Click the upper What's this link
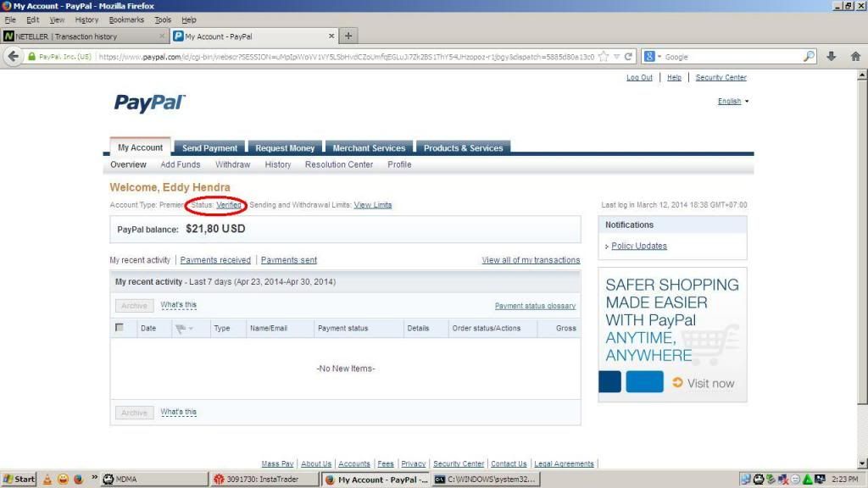 [x=178, y=305]
